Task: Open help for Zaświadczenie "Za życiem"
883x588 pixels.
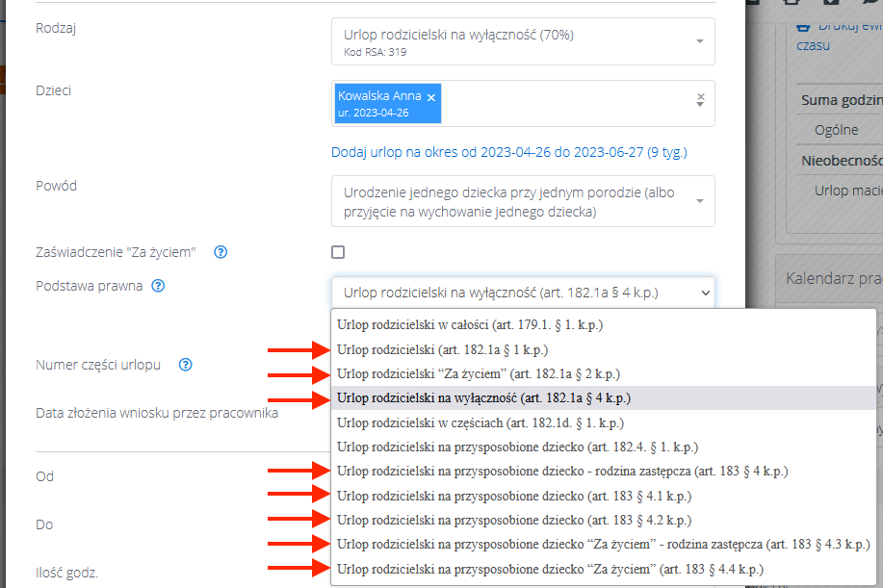Action: (x=221, y=253)
